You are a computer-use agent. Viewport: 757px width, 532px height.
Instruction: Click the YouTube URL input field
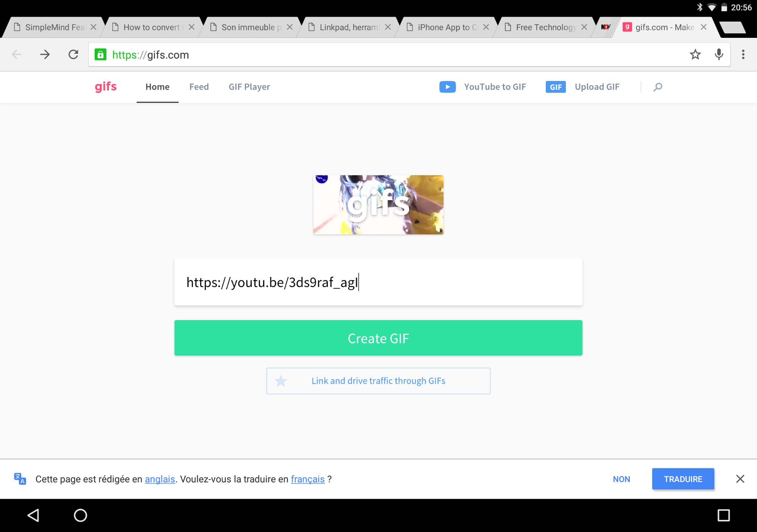(x=378, y=282)
